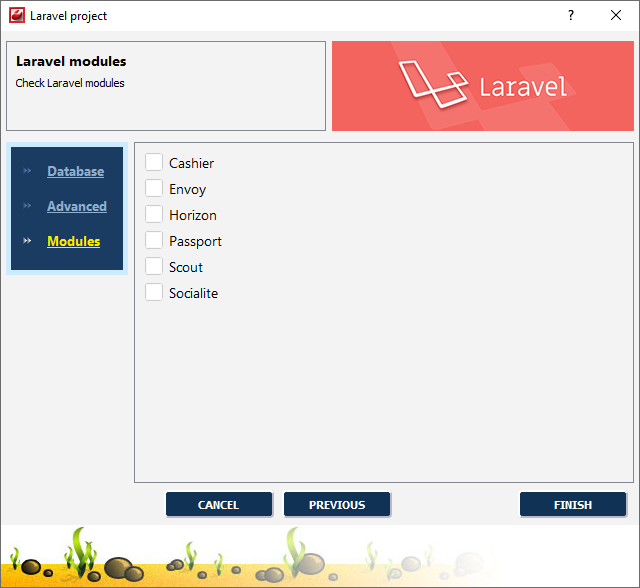The height and width of the screenshot is (588, 640).
Task: Click the 'Check Laravel modules' description text
Action: click(70, 83)
